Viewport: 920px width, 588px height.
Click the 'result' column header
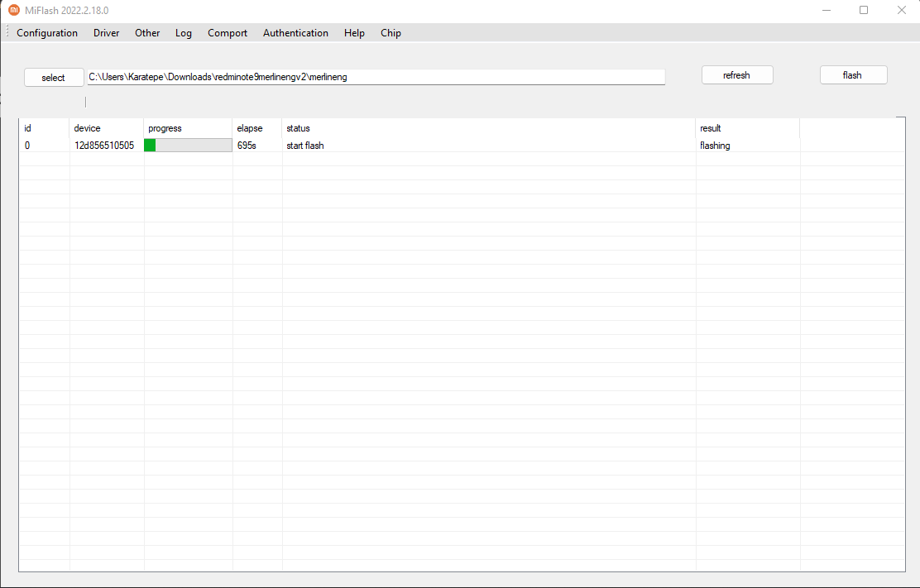coord(748,128)
